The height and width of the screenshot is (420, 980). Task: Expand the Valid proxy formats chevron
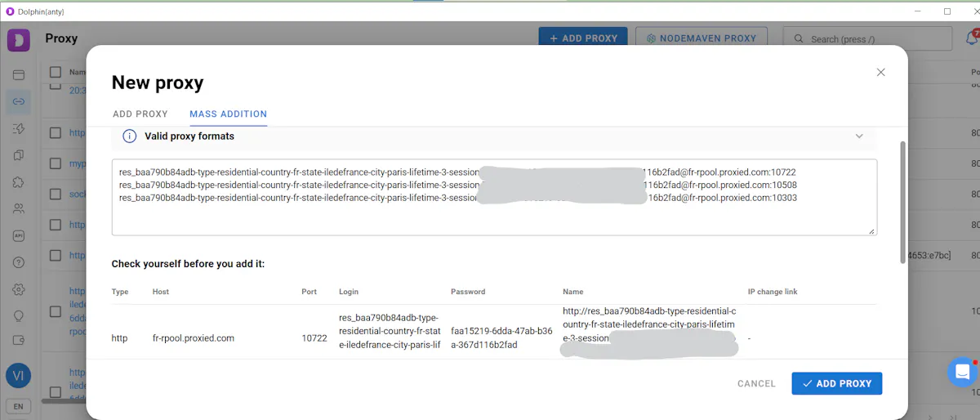[x=859, y=136]
